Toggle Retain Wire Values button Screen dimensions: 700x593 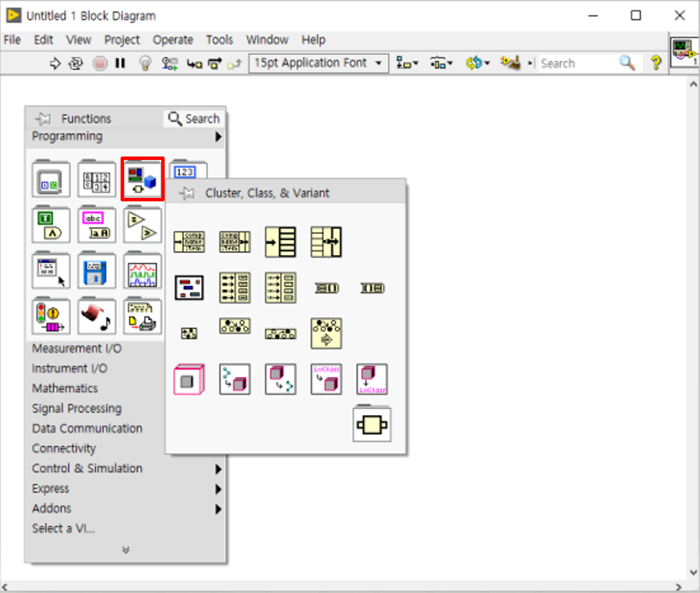coord(169,63)
